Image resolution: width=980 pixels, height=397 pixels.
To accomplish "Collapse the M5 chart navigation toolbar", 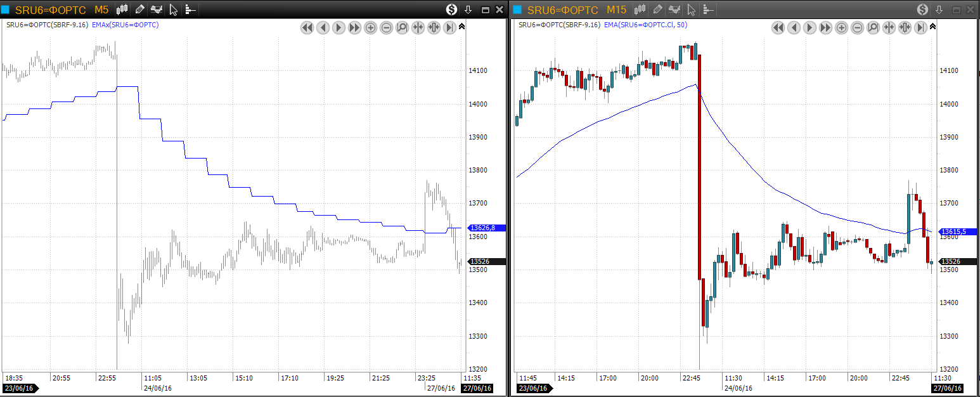I will click(x=461, y=27).
